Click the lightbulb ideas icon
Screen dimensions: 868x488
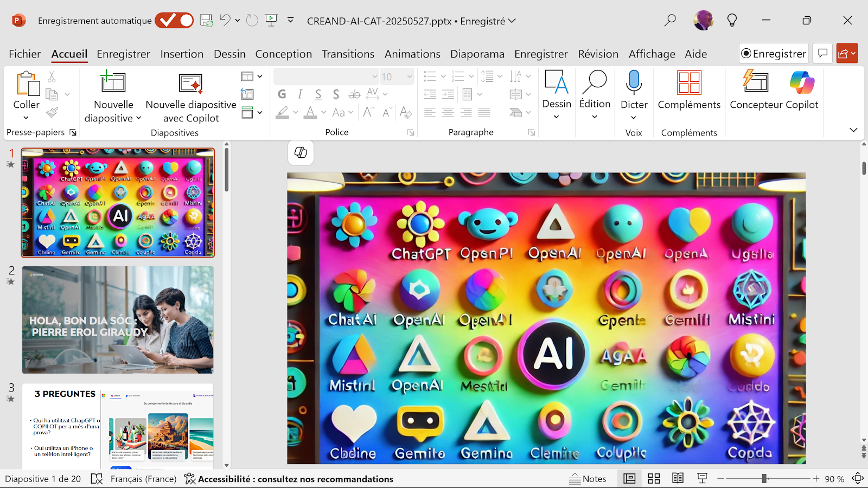[732, 21]
